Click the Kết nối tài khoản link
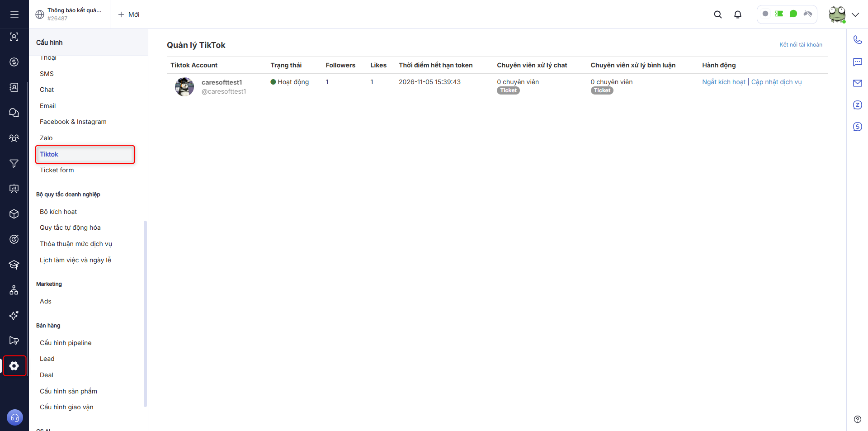The width and height of the screenshot is (868, 431). pyautogui.click(x=800, y=45)
